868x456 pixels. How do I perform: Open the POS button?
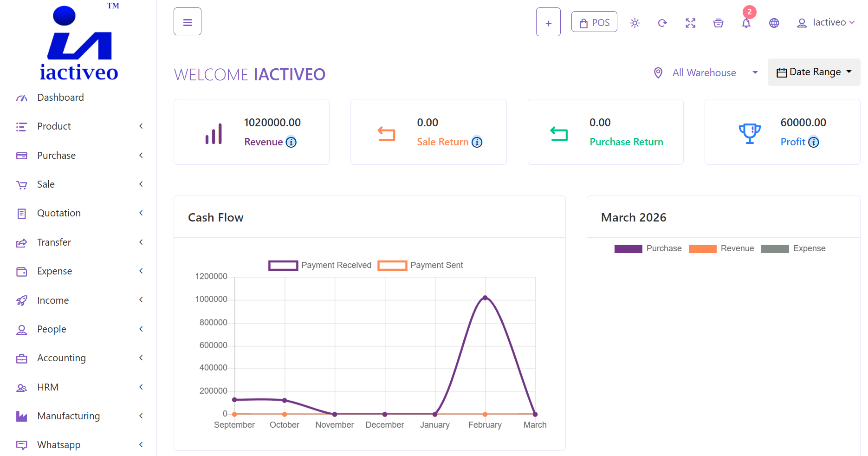pos(594,22)
